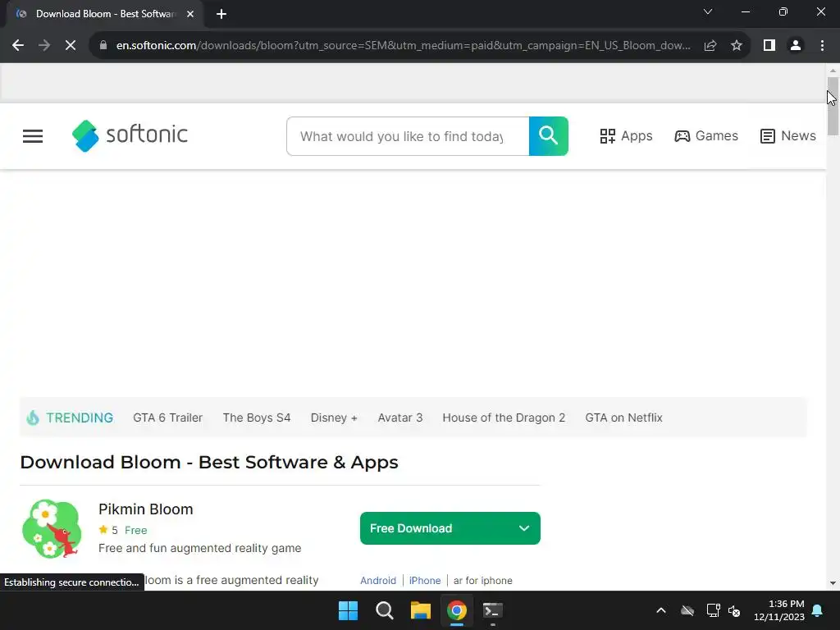840x630 pixels.
Task: Submit search with the magnifier button
Action: [x=549, y=136]
